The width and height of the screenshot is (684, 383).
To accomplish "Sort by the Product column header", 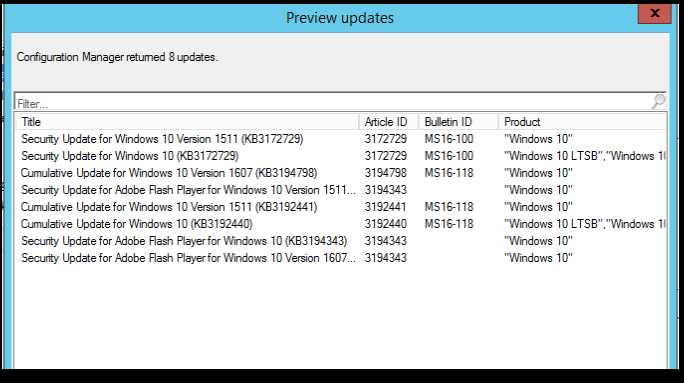I will 582,122.
